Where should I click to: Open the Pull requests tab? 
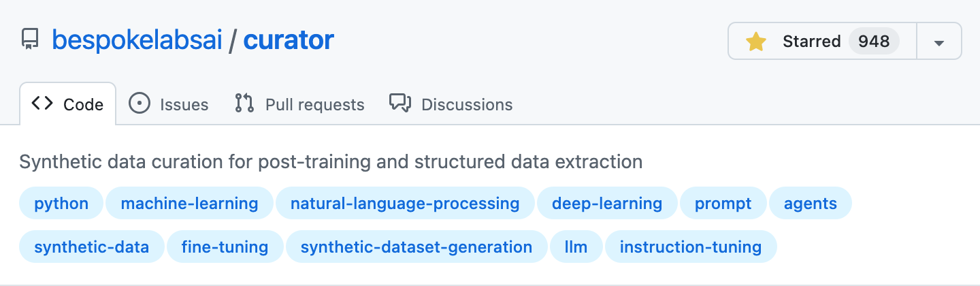(300, 104)
